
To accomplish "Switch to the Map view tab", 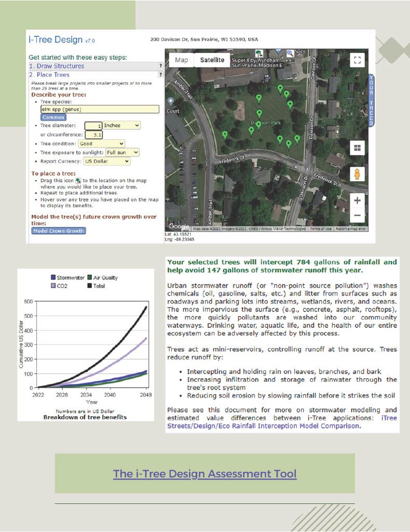I will [x=181, y=60].
